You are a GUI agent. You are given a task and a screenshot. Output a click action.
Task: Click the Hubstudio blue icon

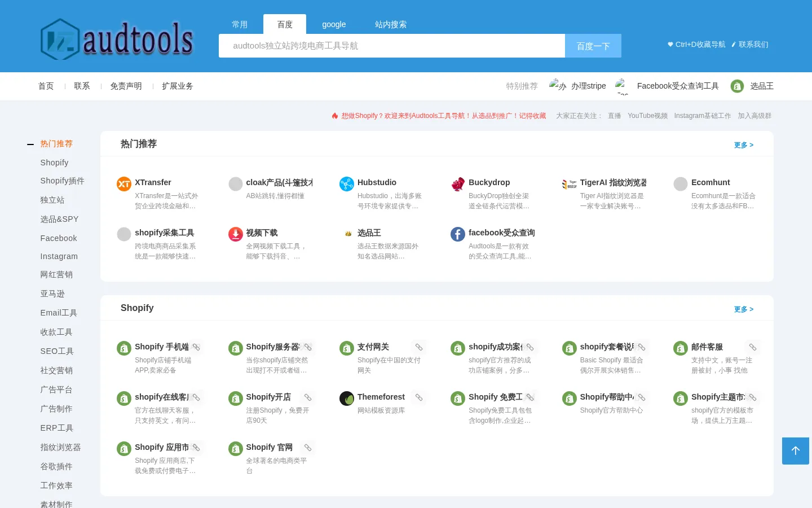[x=347, y=184]
